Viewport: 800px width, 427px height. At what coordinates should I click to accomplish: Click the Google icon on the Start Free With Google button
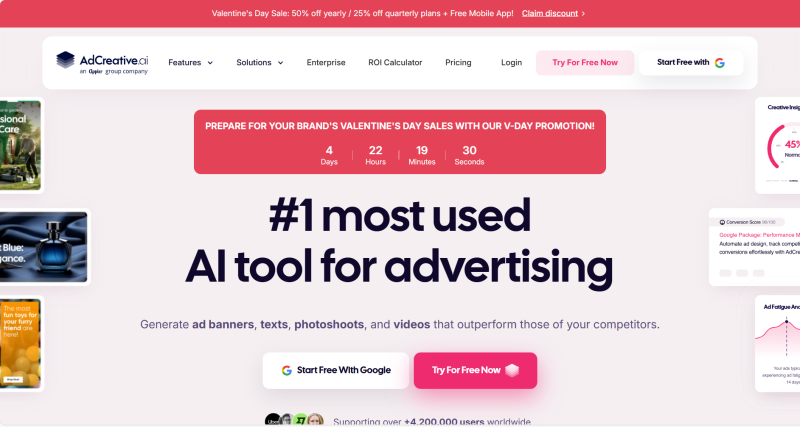(x=287, y=370)
